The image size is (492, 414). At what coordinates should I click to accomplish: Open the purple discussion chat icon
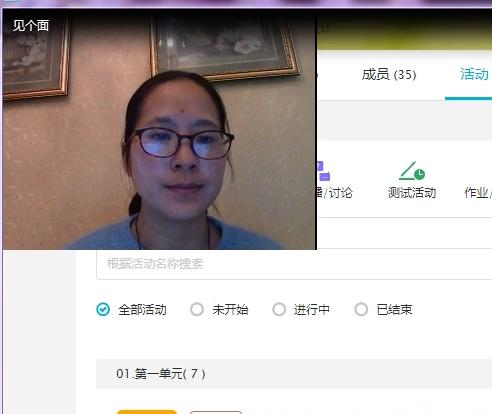[x=323, y=171]
